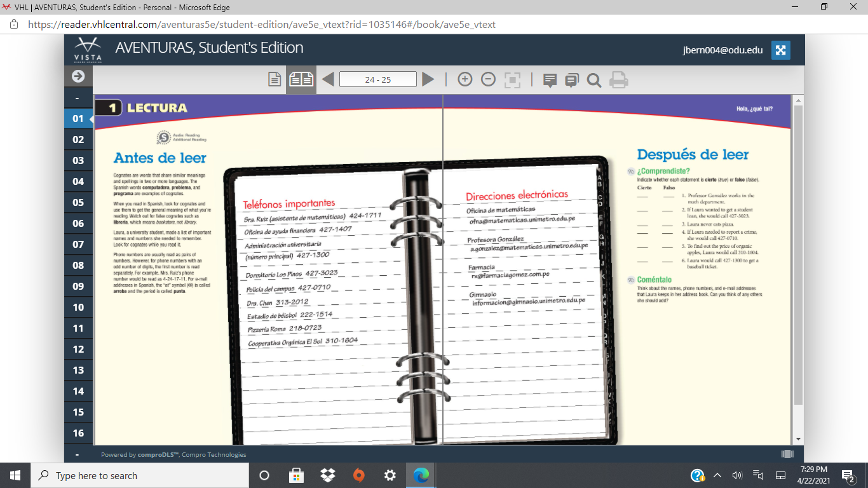Click the Direcciones electrónicas title
The height and width of the screenshot is (488, 868).
[517, 196]
